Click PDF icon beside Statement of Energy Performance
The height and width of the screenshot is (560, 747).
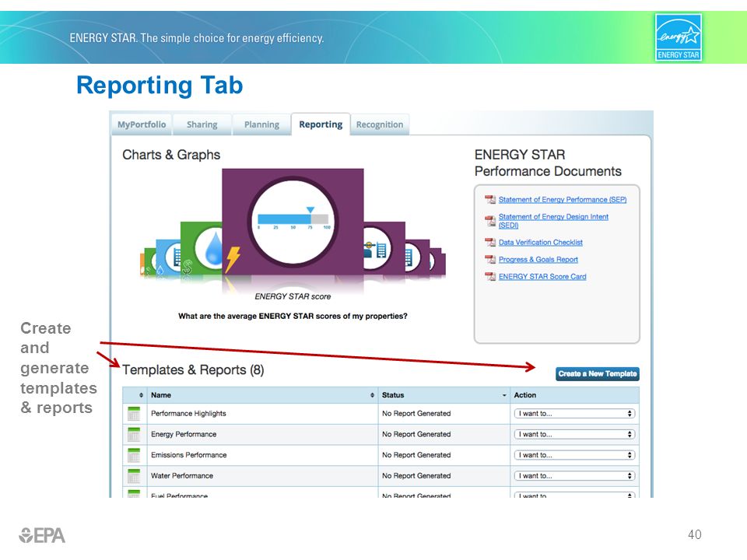(x=490, y=200)
